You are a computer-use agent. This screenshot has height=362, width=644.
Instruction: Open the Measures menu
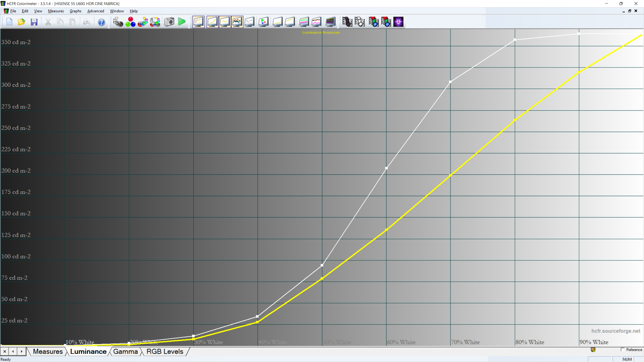click(56, 11)
